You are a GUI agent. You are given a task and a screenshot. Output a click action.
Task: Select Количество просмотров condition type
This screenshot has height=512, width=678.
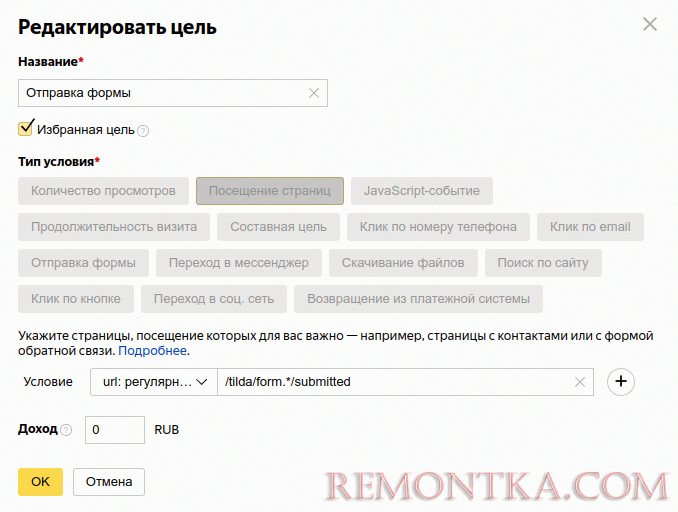(x=103, y=191)
